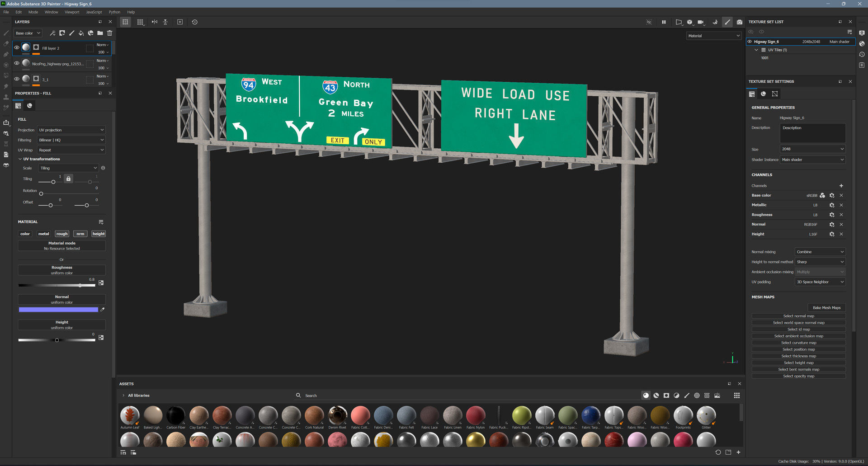Pause engine rendering in viewport toolbar
868x466 pixels.
pyautogui.click(x=664, y=22)
